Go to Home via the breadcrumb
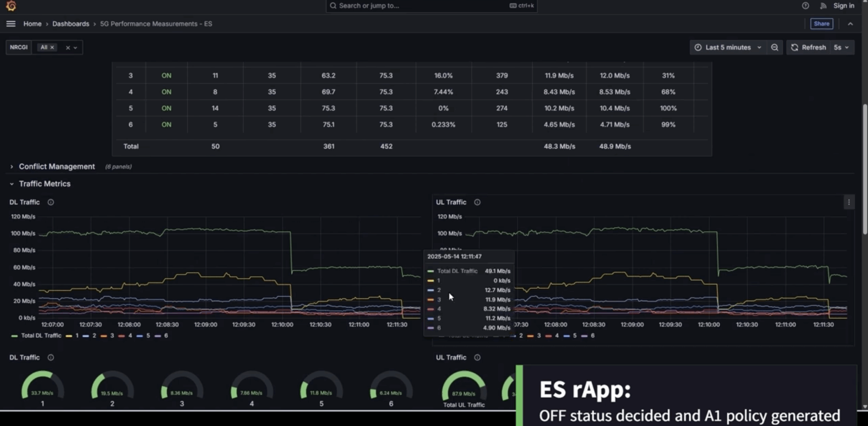868x426 pixels. pyautogui.click(x=32, y=23)
